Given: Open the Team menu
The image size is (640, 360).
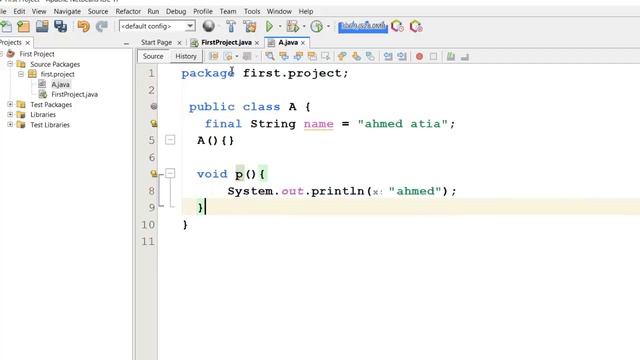Looking at the screenshot, I should [x=228, y=11].
